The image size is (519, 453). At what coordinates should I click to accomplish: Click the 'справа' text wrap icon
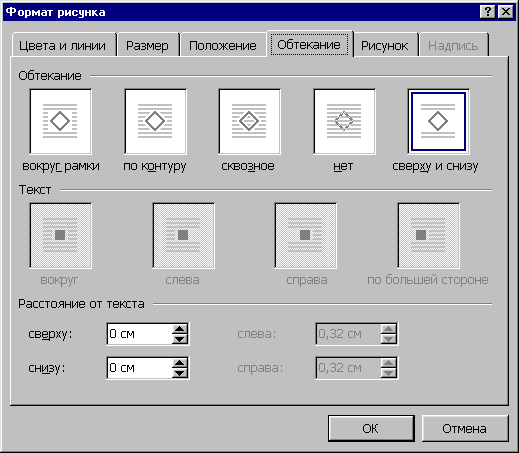[x=305, y=236]
